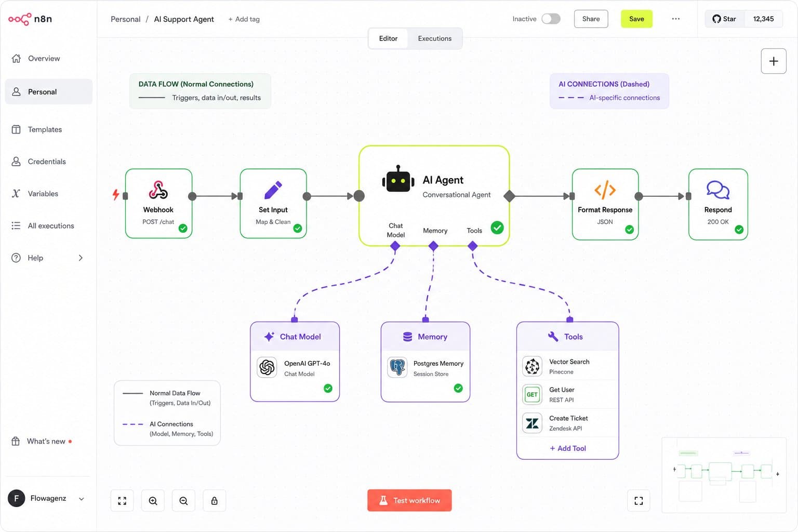
Task: Zoom in on the canvas
Action: tap(153, 501)
